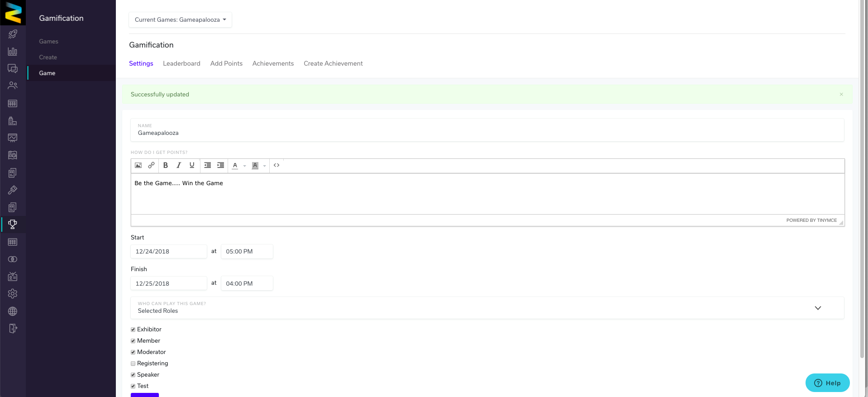Open the globe icon in sidebar
Image resolution: width=868 pixels, height=397 pixels.
point(13,311)
